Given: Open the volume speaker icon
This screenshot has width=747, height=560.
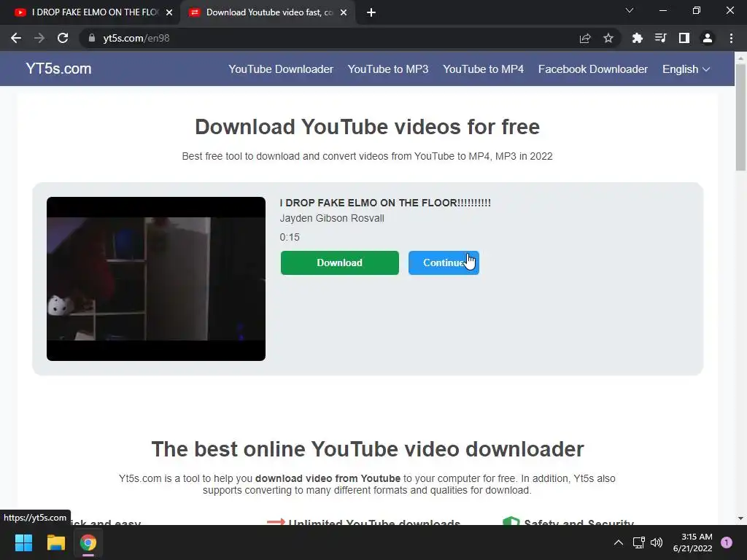Looking at the screenshot, I should 657,542.
